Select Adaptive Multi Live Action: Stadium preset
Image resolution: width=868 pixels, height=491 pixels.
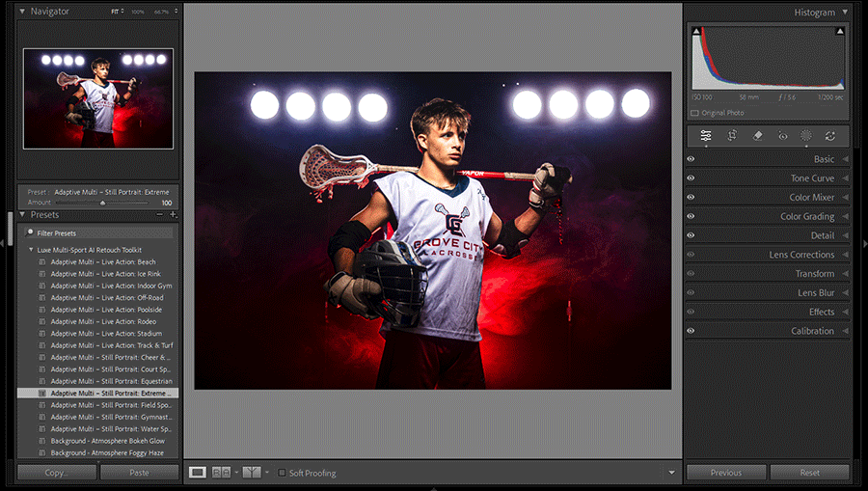[x=93, y=334]
